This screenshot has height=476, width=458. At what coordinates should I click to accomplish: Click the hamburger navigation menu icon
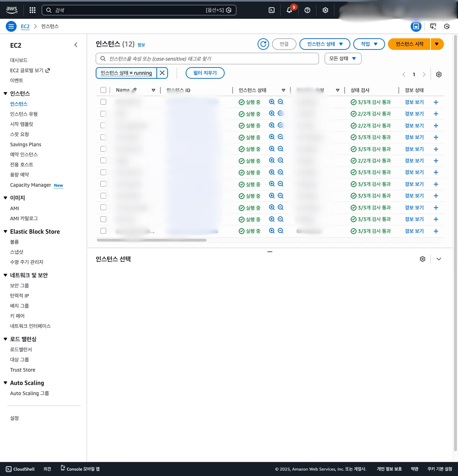click(11, 26)
